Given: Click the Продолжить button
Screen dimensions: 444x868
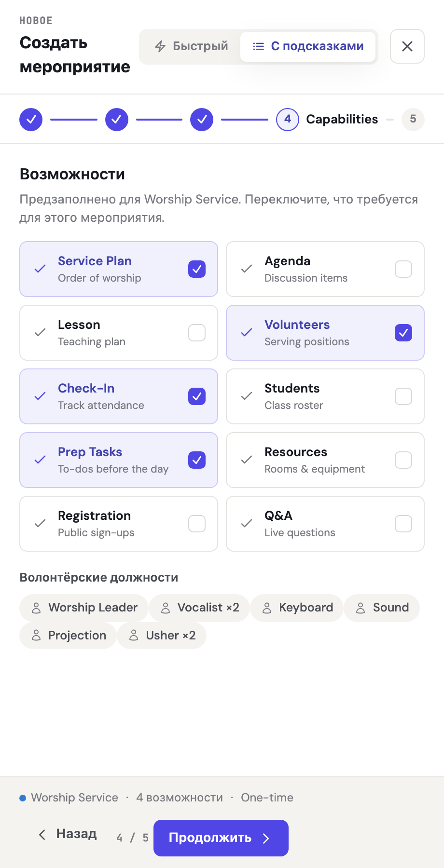Looking at the screenshot, I should 221,838.
